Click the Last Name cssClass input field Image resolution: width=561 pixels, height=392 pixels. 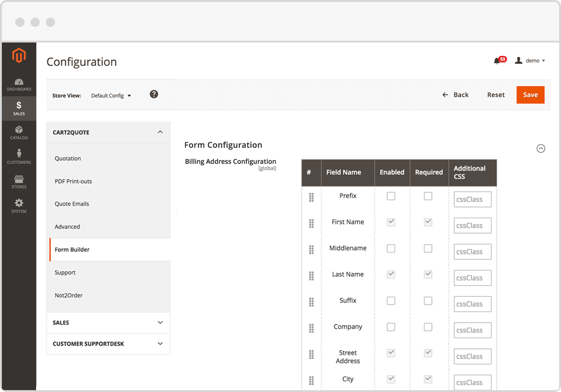tap(472, 278)
